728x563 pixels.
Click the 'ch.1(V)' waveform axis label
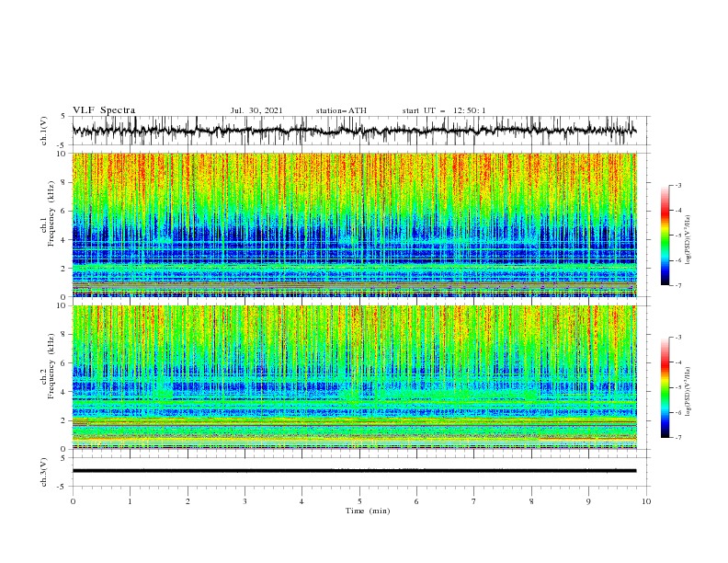tap(44, 131)
